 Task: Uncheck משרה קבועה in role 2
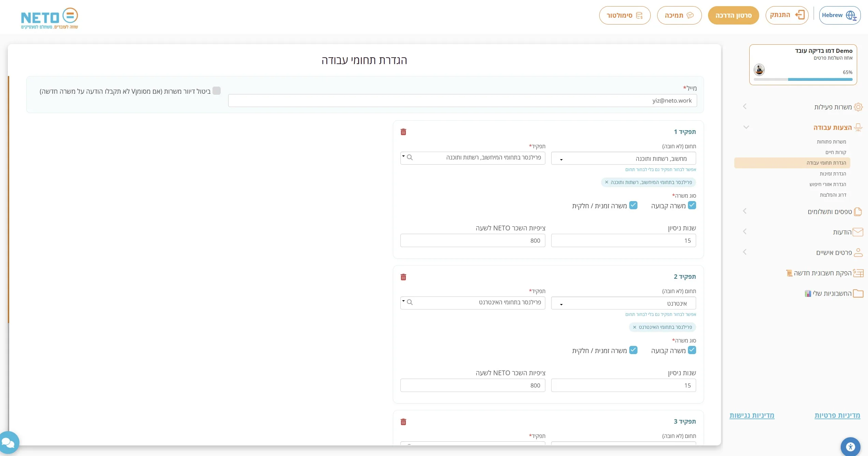tap(692, 350)
